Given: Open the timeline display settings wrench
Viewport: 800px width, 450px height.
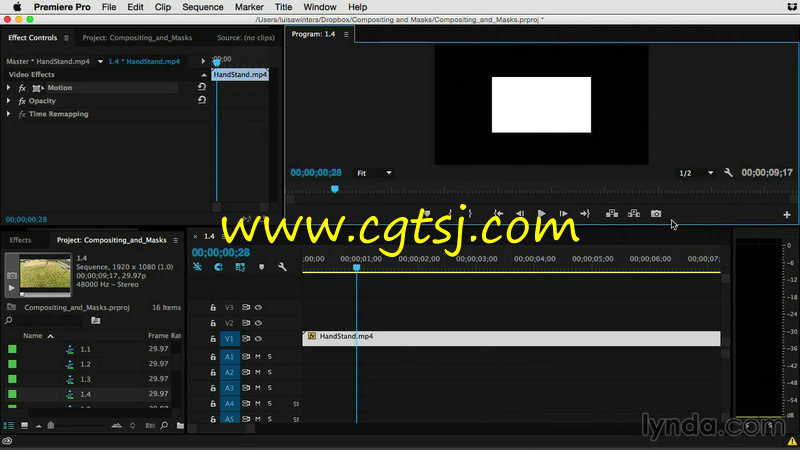Looking at the screenshot, I should (x=283, y=267).
